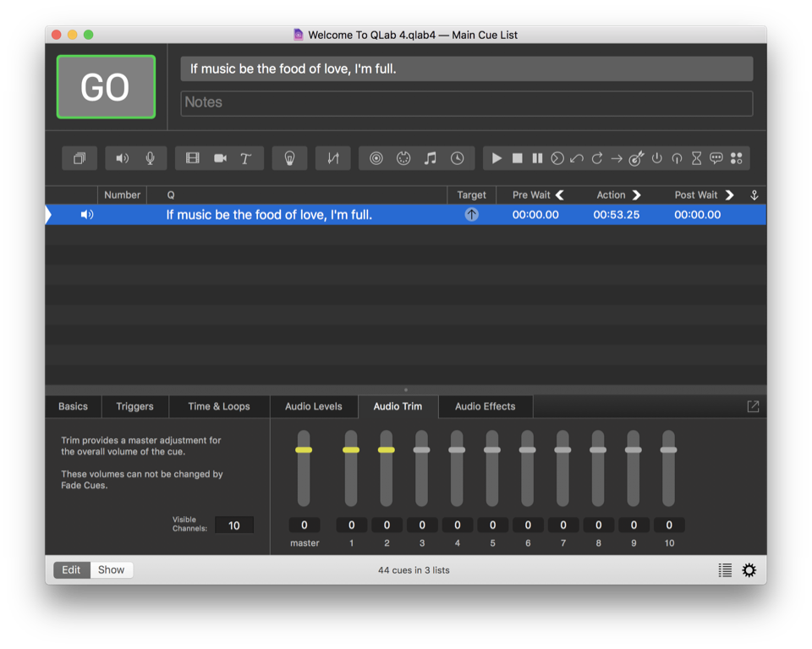Viewport: 812px width, 649px height.
Task: Add a Group cue from toolbar
Action: pyautogui.click(x=80, y=158)
